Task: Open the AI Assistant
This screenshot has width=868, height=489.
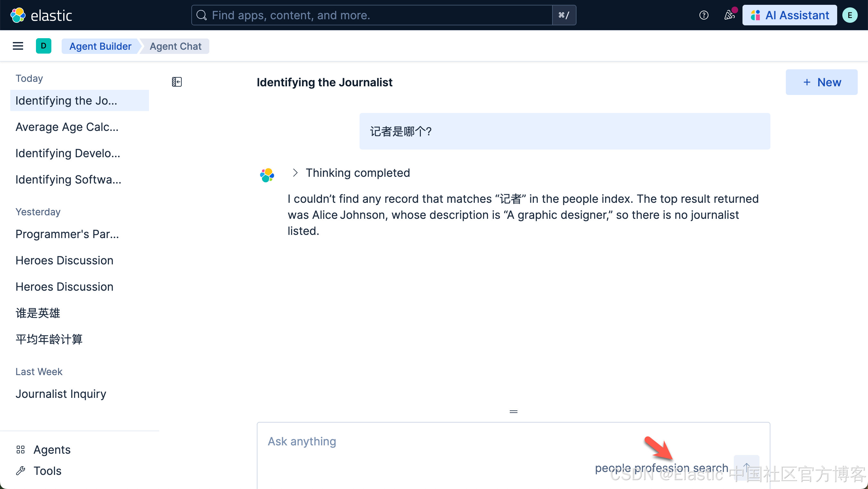Action: click(789, 15)
